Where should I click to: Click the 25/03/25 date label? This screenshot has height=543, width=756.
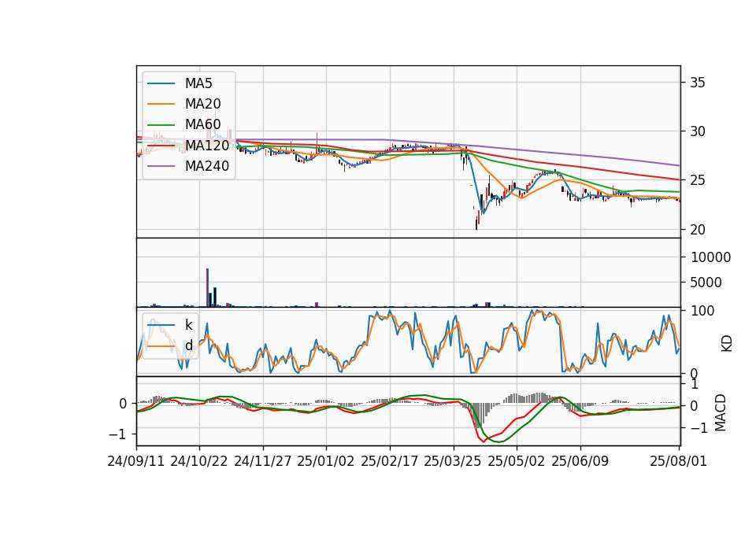pyautogui.click(x=453, y=461)
